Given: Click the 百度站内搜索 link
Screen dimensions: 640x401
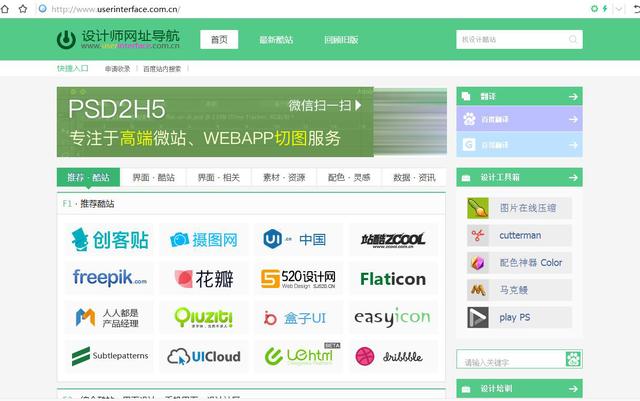Looking at the screenshot, I should click(162, 69).
